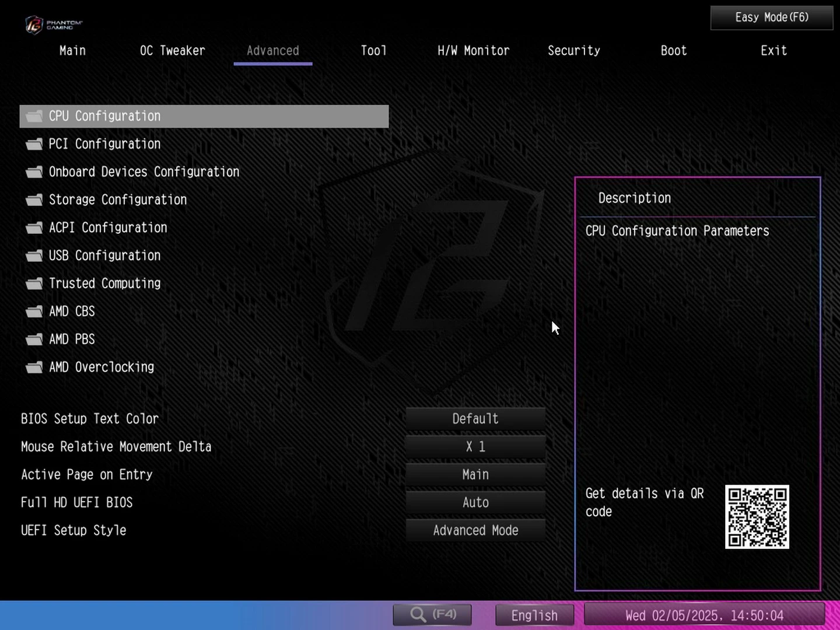Click the Phantom Gaming logo

point(53,24)
